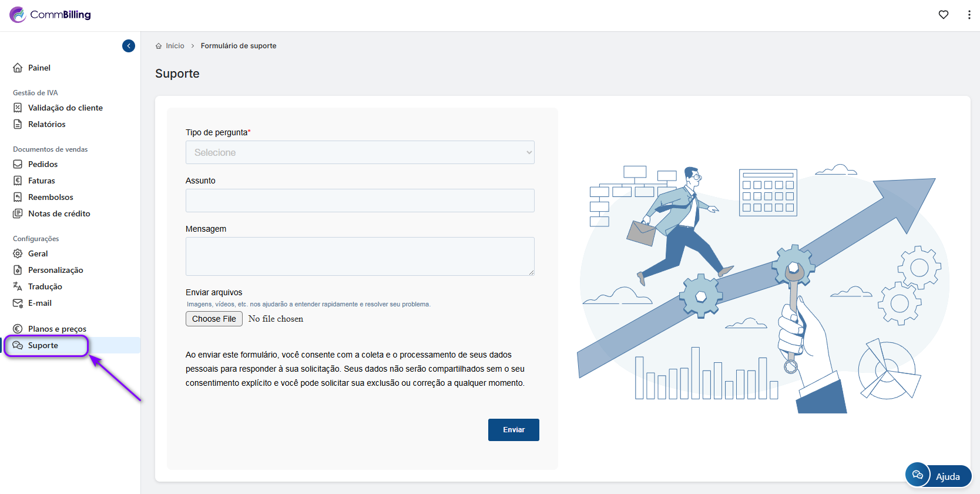
Task: Click the CommBilling logo
Action: tap(51, 15)
